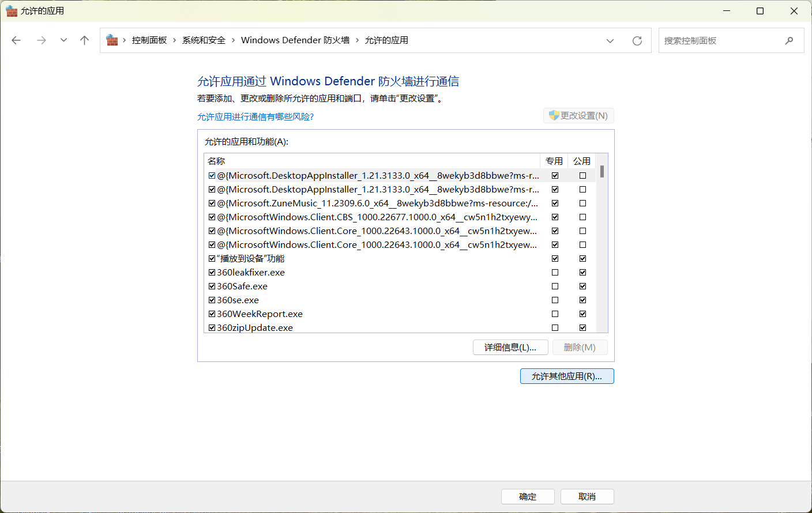
Task: Click the 详细信息(L) button
Action: point(510,347)
